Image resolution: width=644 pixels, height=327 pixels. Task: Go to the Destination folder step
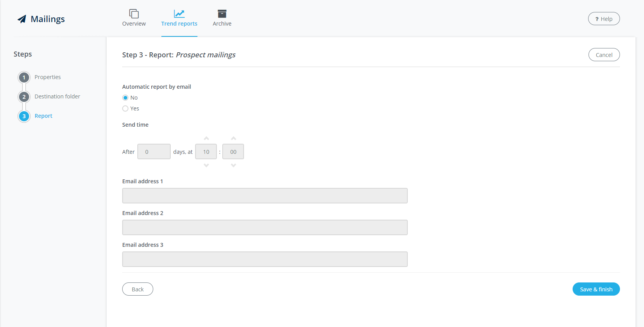[57, 96]
